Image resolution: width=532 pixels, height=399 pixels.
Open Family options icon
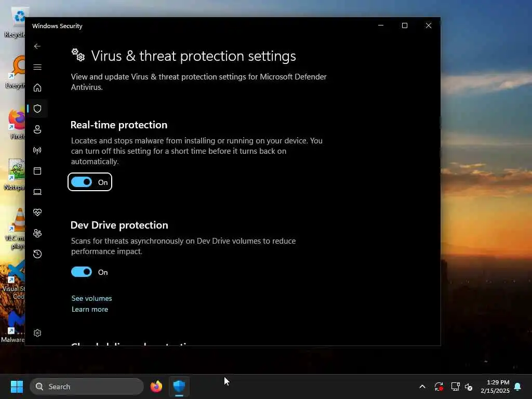point(37,233)
